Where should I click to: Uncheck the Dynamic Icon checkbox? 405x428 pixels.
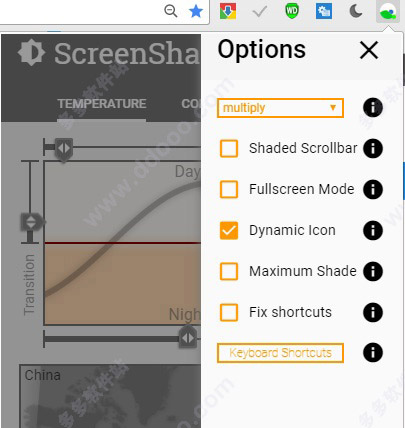click(229, 230)
